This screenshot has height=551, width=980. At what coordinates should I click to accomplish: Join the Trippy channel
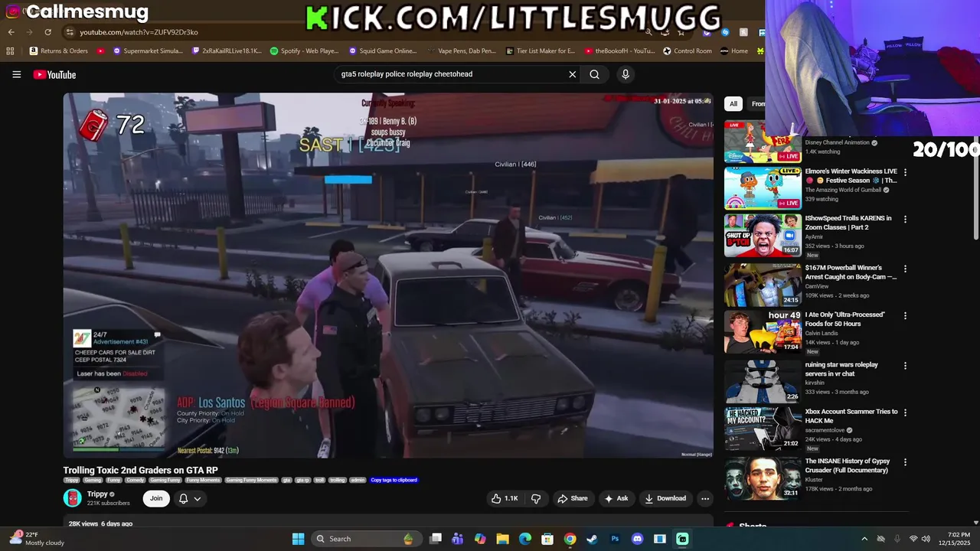pos(156,498)
